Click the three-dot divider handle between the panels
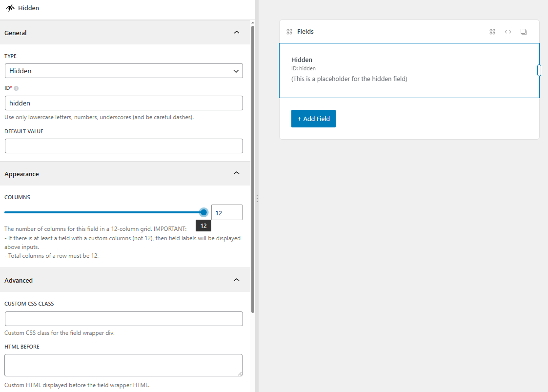 (x=257, y=199)
